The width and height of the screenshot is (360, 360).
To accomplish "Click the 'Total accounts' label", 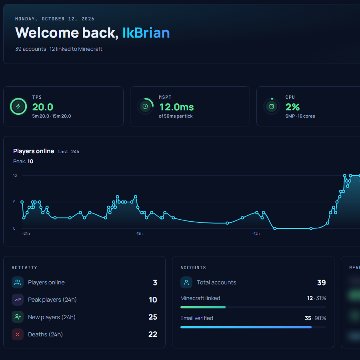I will 216,282.
